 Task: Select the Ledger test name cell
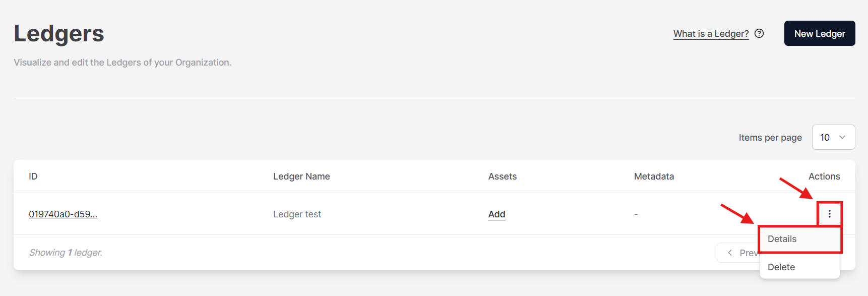click(297, 214)
